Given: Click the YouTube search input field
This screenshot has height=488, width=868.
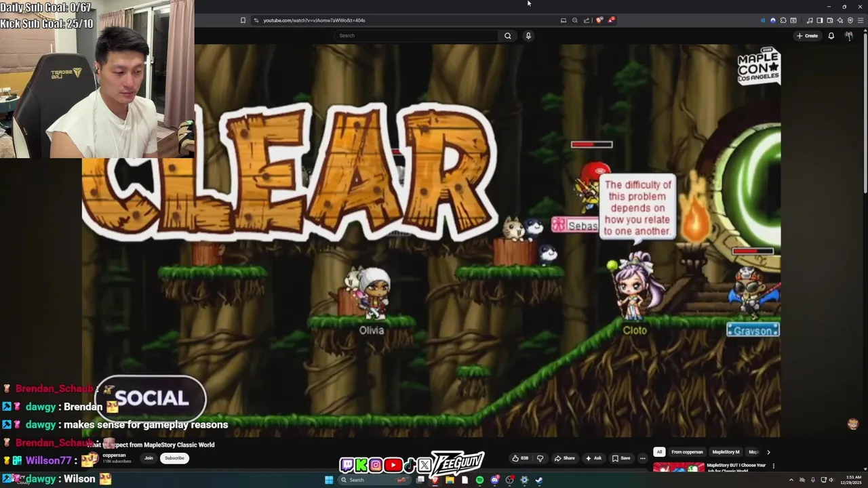Looking at the screenshot, I should click(417, 35).
